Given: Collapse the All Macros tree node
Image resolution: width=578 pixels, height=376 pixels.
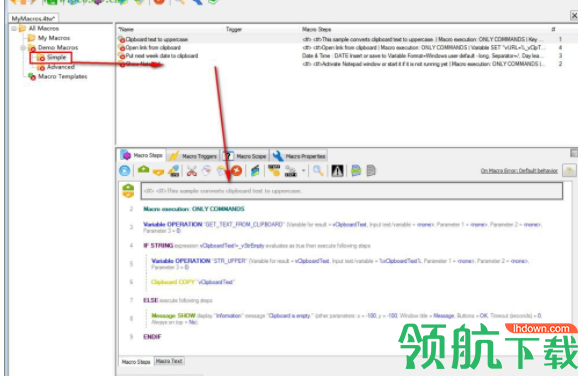Looking at the screenshot, I should [14, 28].
